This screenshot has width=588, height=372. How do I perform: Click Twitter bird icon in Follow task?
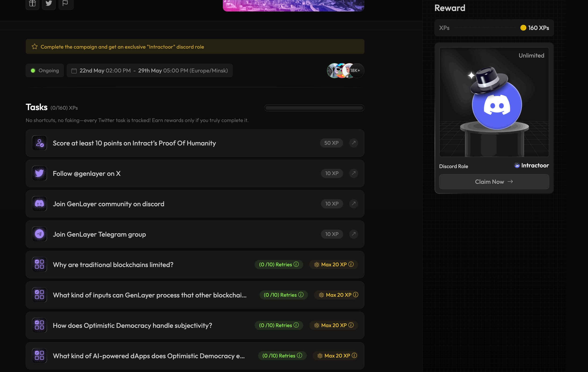pyautogui.click(x=39, y=173)
